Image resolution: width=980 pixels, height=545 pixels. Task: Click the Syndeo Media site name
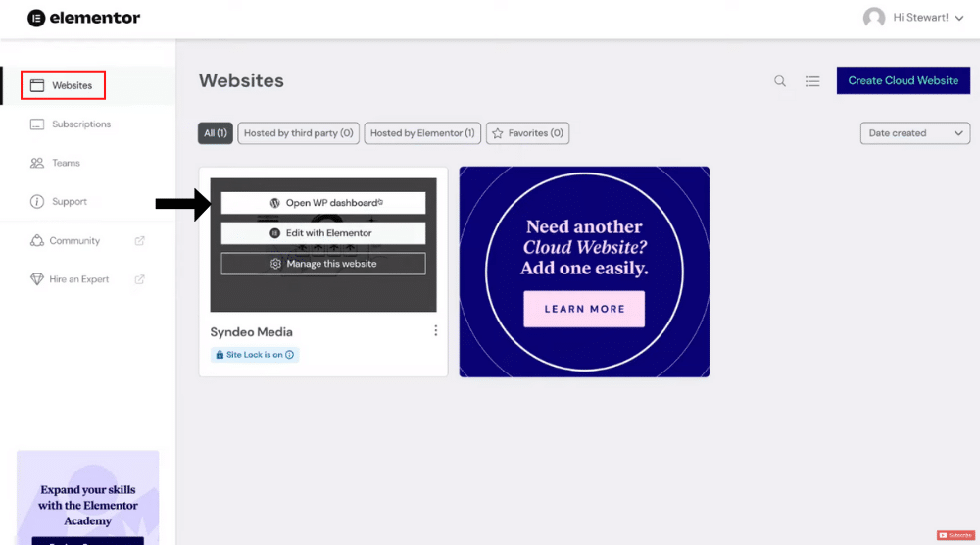pyautogui.click(x=251, y=332)
